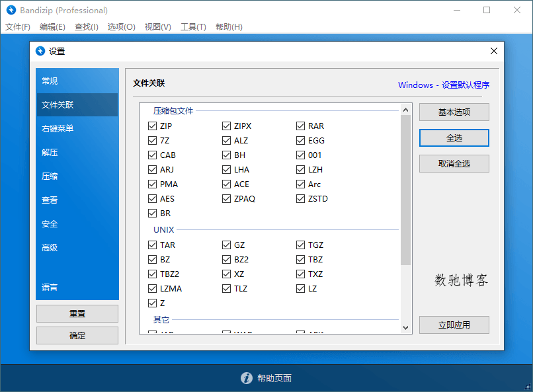Click the 帮助页面 link at bottom
The image size is (533, 392).
click(274, 378)
